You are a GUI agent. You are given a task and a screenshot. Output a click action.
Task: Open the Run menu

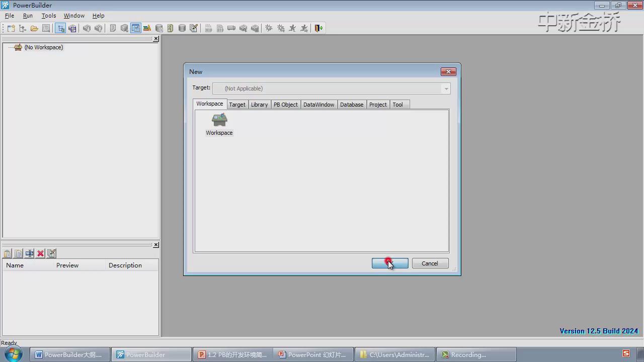28,16
